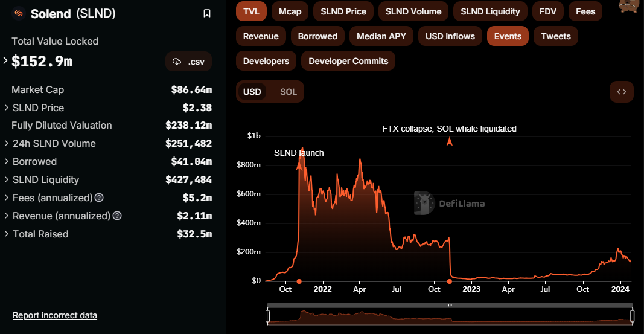Toggle the Mcap chart series
This screenshot has height=334, width=644.
(290, 11)
